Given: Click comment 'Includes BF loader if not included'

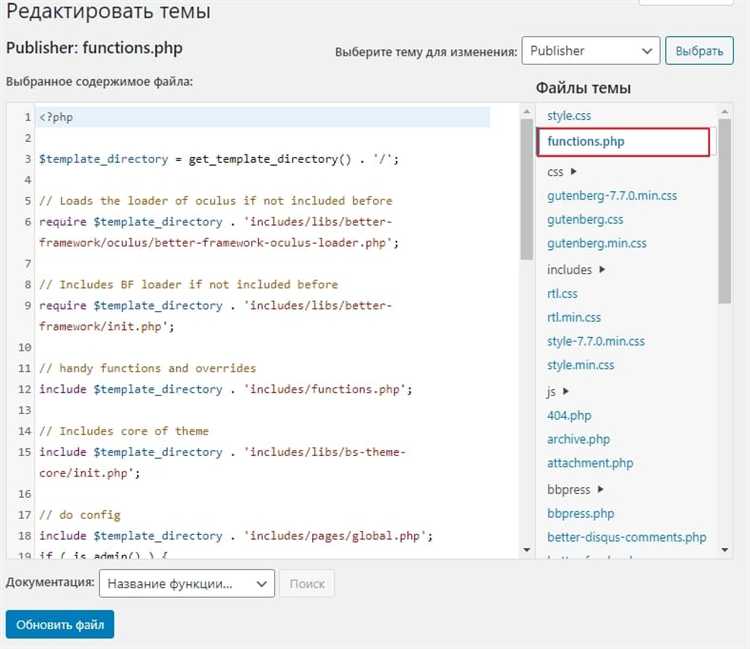Looking at the screenshot, I should click(188, 285).
